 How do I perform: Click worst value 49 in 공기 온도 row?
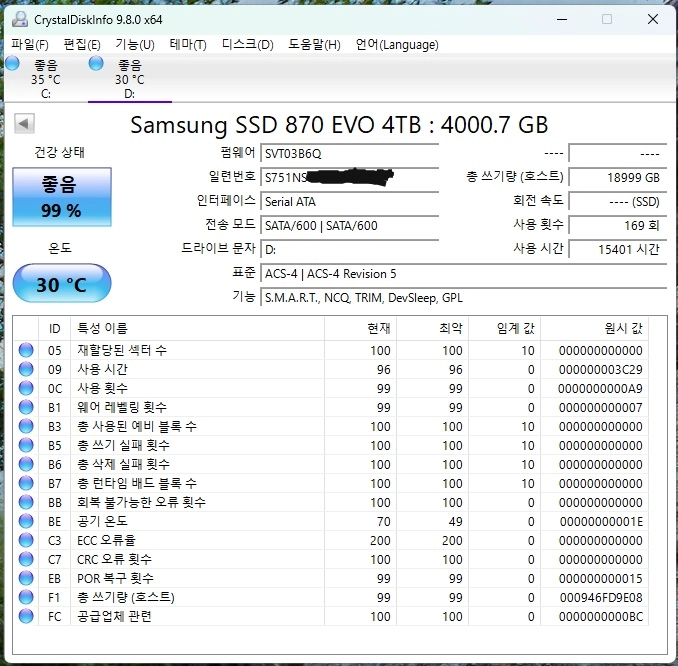[455, 522]
